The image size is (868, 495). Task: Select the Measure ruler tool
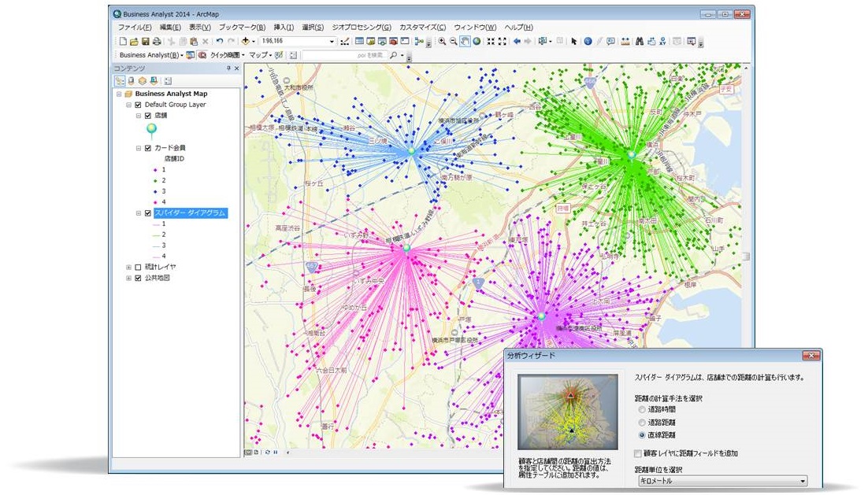tap(625, 42)
